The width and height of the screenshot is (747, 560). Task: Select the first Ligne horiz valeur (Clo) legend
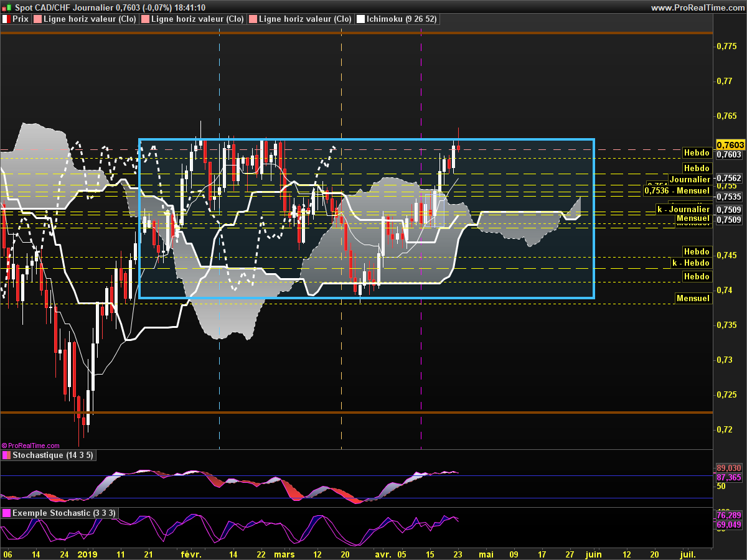click(x=85, y=19)
